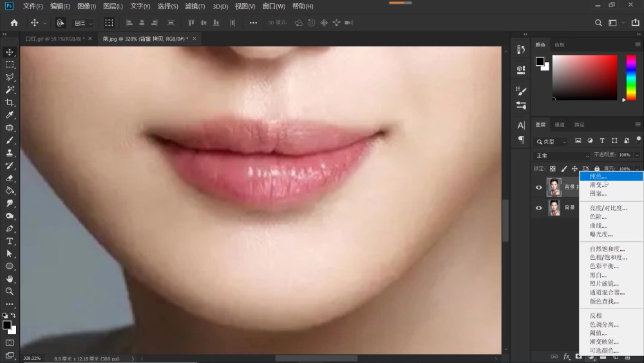Select the Horizontal Type tool
This screenshot has height=363, width=644.
10,241
